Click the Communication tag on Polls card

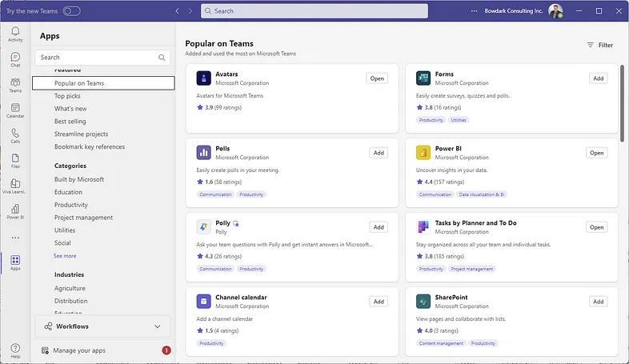point(215,194)
